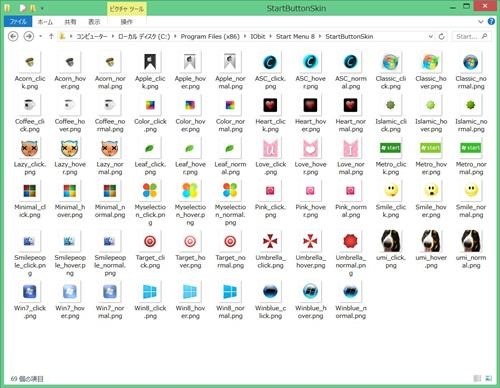The image size is (500, 388).
Task: Select the umi_normal.png dog thumbnail
Action: click(471, 241)
